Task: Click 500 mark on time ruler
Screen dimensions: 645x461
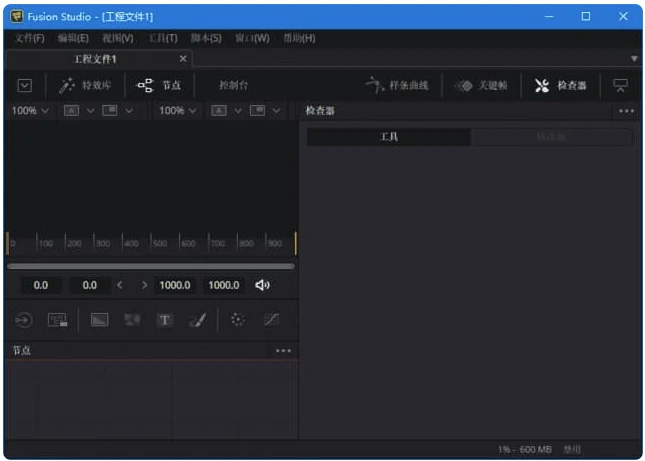Action: [159, 243]
